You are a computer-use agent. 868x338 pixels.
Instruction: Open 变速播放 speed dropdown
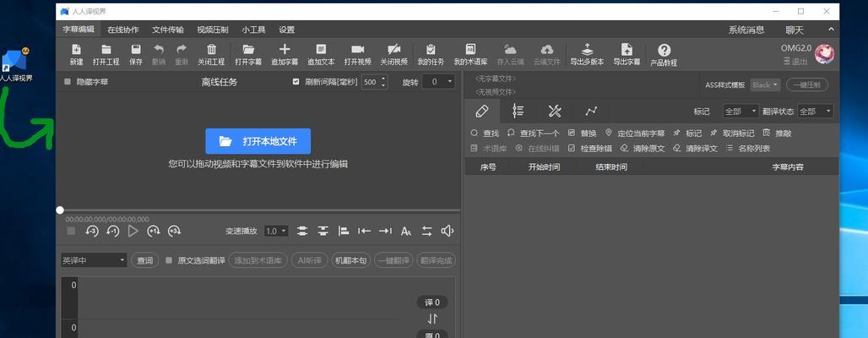coord(276,231)
